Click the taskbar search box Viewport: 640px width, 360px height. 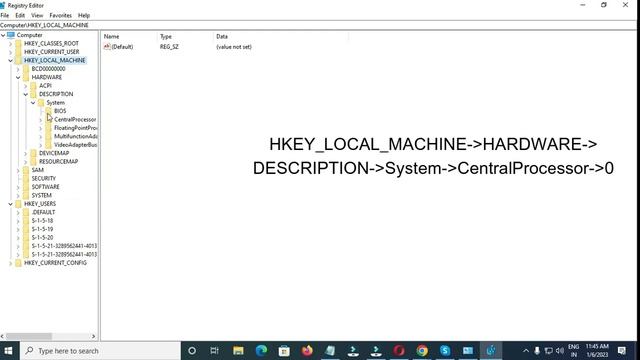pos(100,351)
